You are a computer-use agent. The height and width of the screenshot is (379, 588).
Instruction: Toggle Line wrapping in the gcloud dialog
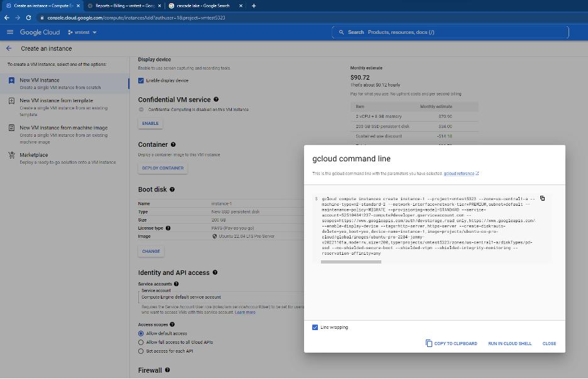(315, 327)
